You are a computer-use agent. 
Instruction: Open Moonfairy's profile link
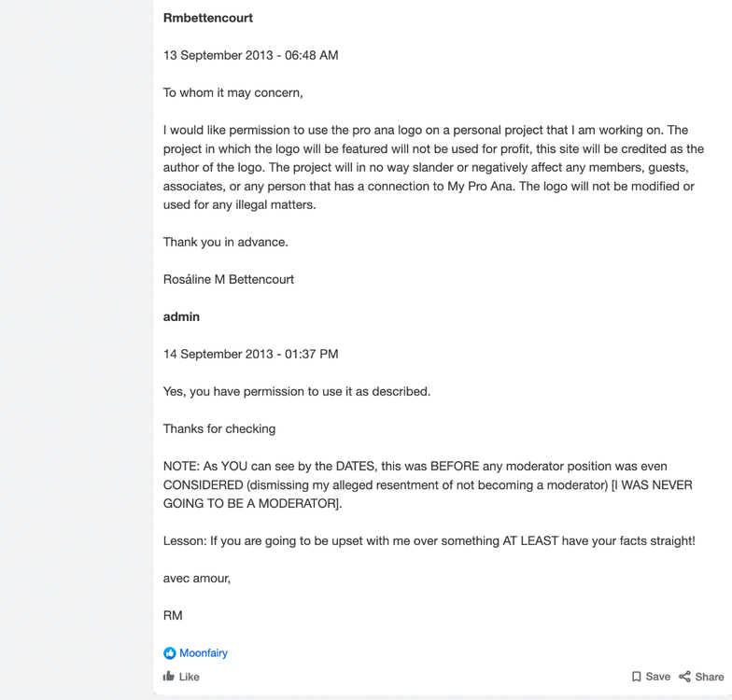[204, 653]
